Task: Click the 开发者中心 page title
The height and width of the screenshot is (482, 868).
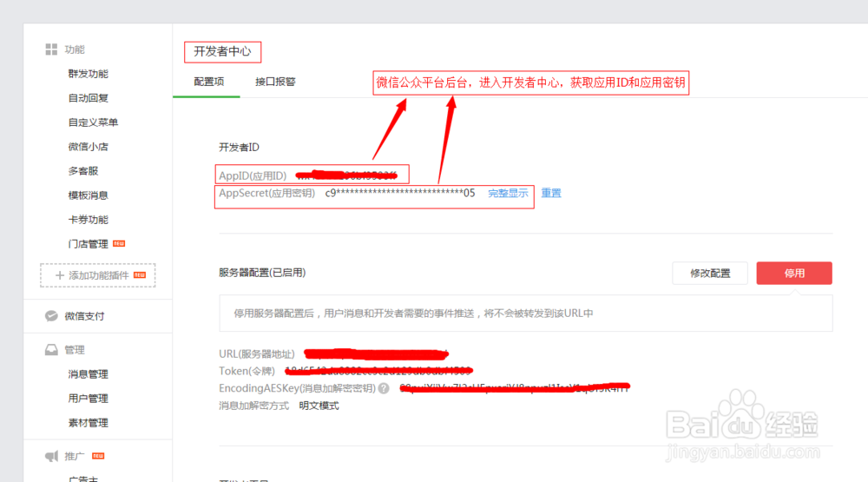Action: click(x=222, y=51)
